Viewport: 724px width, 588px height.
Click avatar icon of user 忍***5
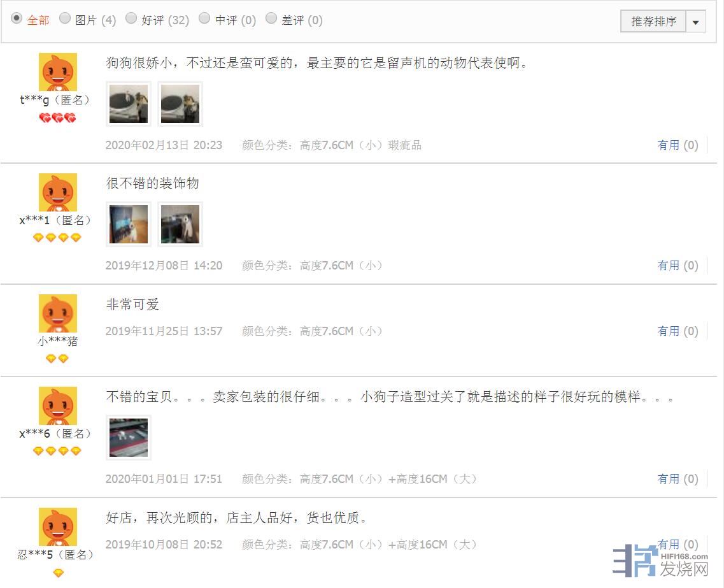pyautogui.click(x=58, y=527)
